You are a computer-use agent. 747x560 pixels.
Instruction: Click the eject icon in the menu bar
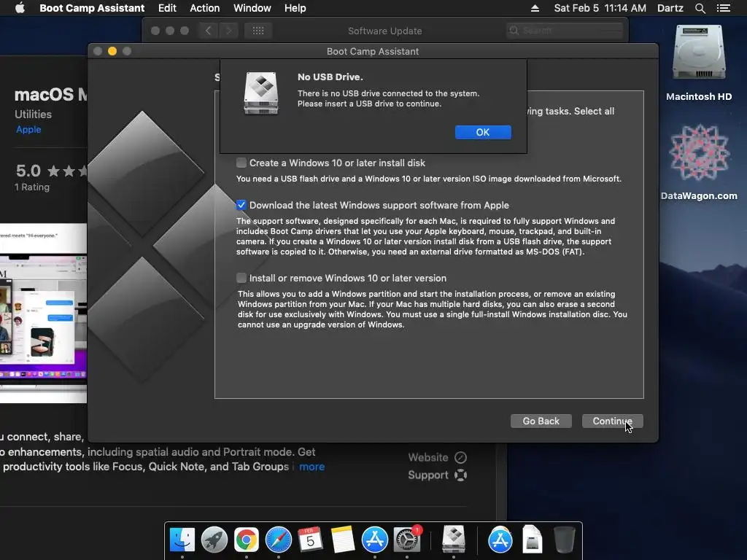tap(535, 8)
